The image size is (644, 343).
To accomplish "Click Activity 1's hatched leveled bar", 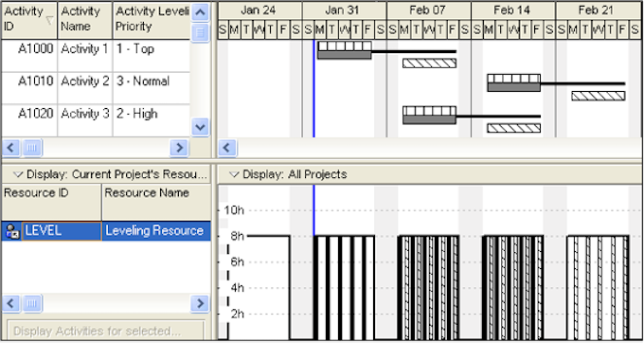I will pos(429,63).
